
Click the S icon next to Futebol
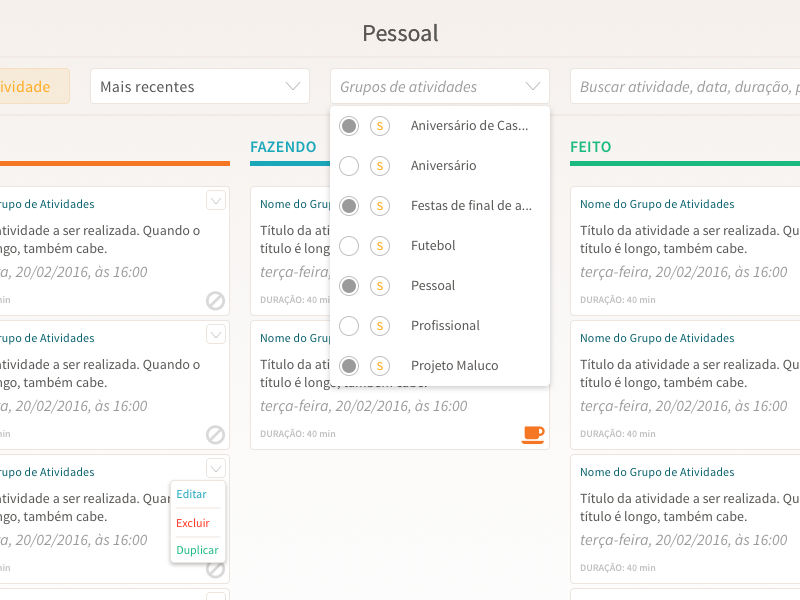tap(380, 246)
